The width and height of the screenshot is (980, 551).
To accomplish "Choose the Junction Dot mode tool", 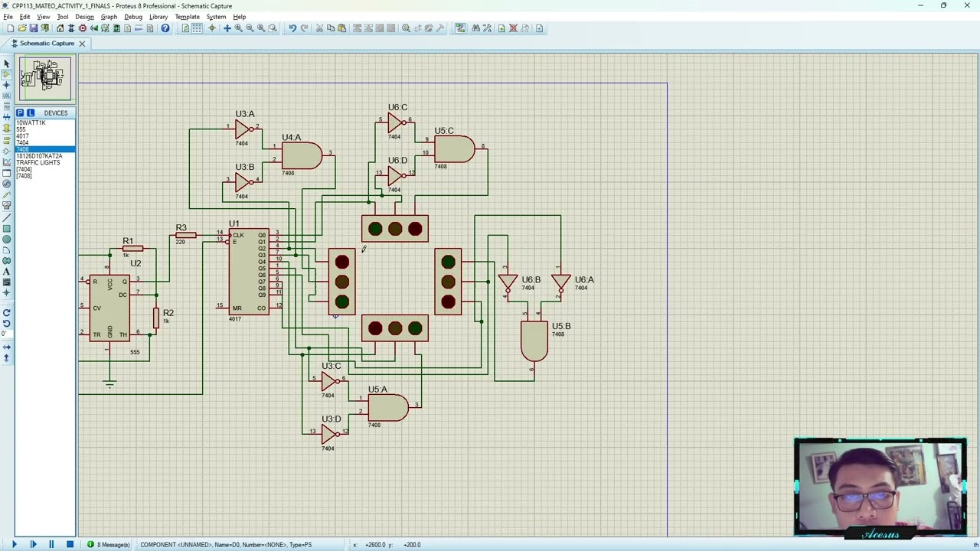I will 7,85.
